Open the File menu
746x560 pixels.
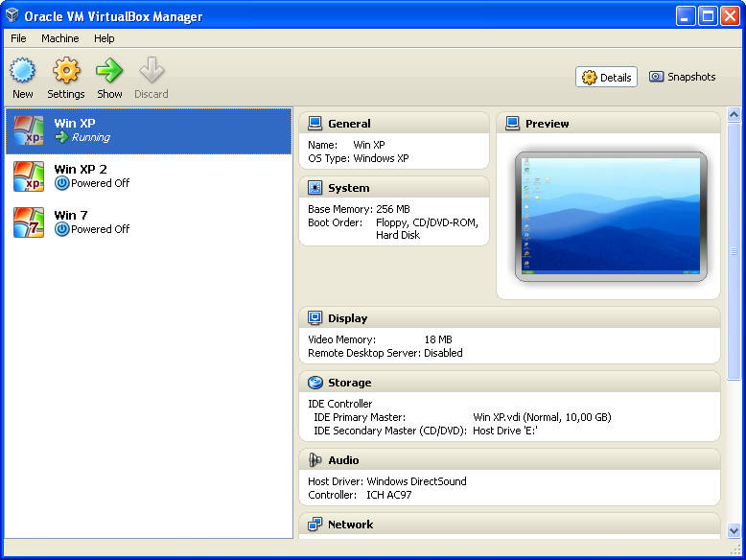[x=18, y=38]
